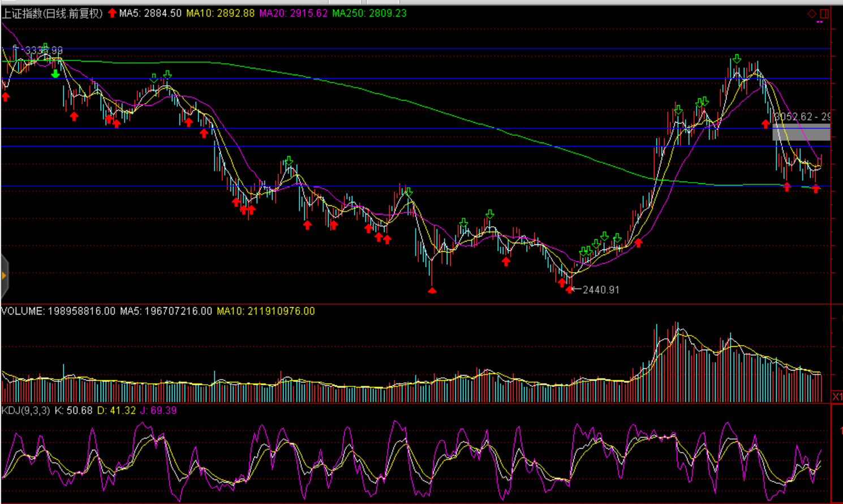Click the red arrow beside the 2440.91 low label
The height and width of the screenshot is (504, 843).
[x=569, y=290]
